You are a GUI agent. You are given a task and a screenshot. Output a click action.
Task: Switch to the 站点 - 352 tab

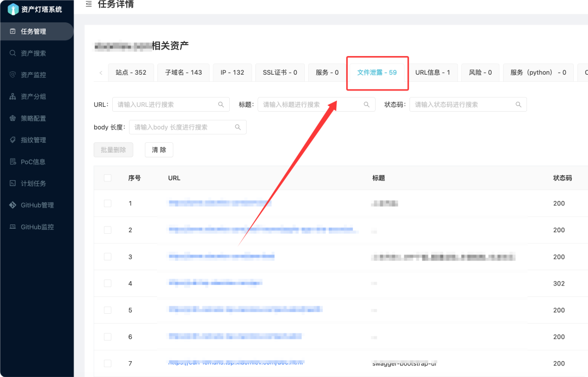[131, 72]
